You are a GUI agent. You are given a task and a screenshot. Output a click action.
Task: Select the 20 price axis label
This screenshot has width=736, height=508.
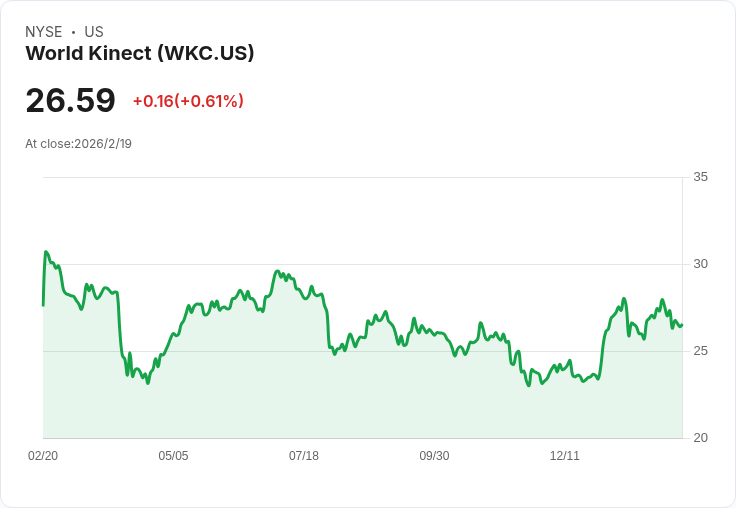(700, 438)
